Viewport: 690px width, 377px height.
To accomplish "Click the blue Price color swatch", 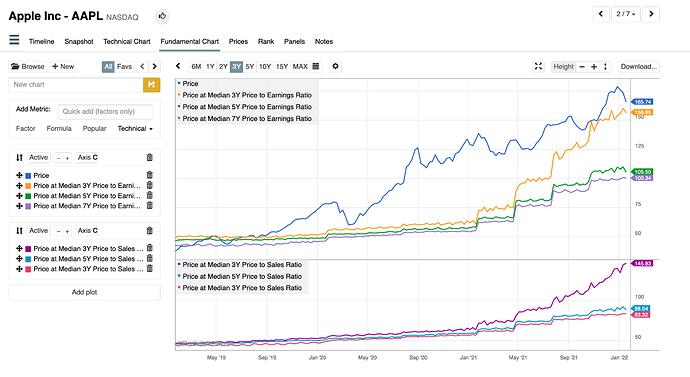I will [28, 176].
